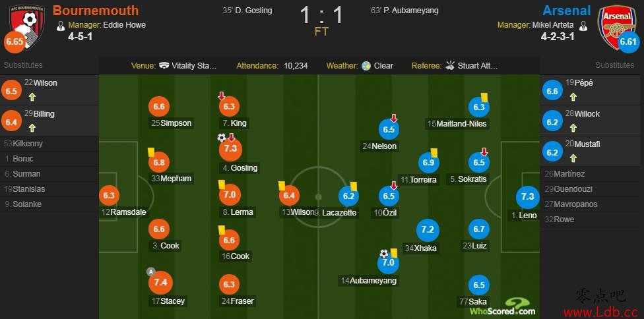644x319 pixels.
Task: Click the Bournemouth club crest
Action: coord(27,26)
